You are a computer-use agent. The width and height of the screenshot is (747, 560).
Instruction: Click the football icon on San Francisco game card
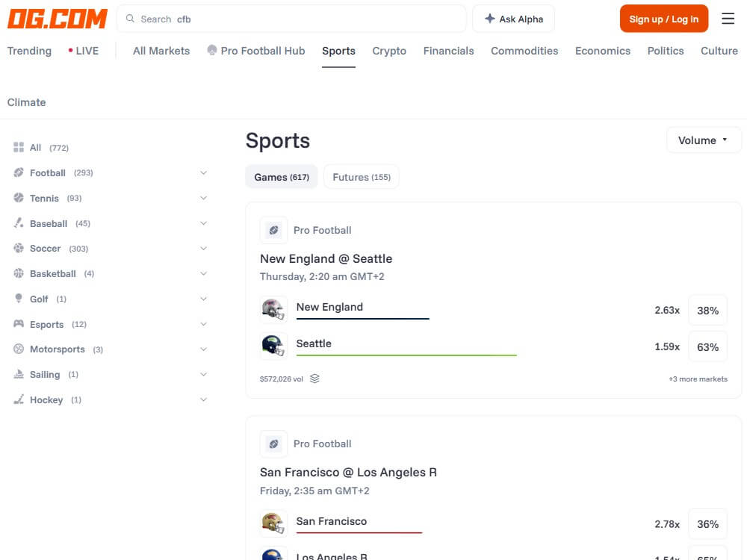273,444
